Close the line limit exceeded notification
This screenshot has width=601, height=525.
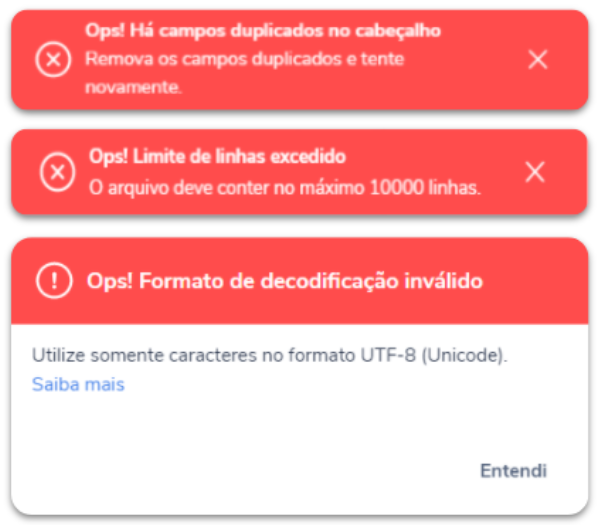(535, 172)
